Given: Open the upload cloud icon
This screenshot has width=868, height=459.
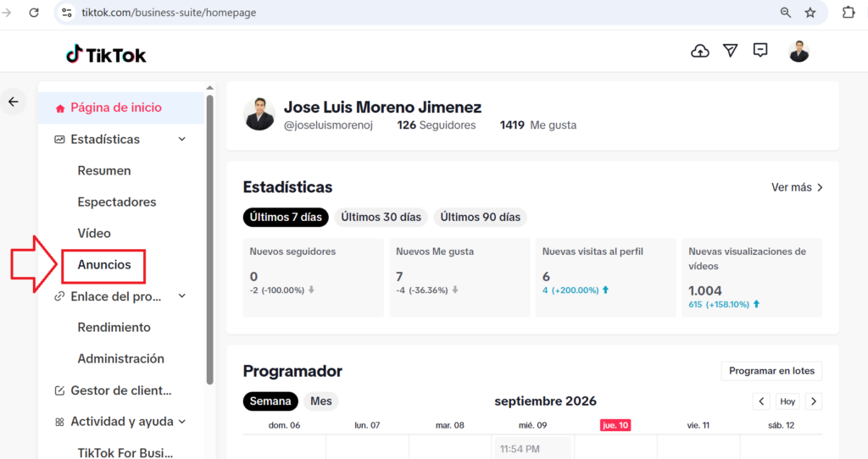Looking at the screenshot, I should point(700,52).
